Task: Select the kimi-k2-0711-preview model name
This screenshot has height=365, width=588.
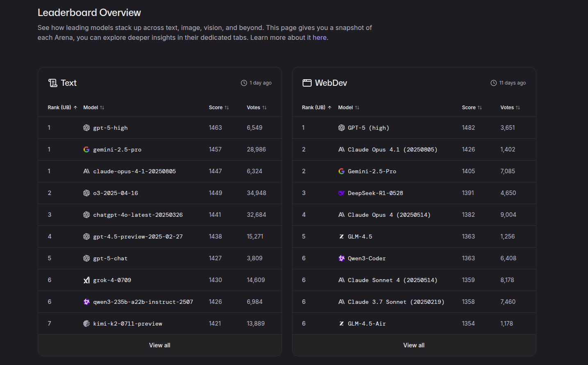Action: tap(128, 324)
